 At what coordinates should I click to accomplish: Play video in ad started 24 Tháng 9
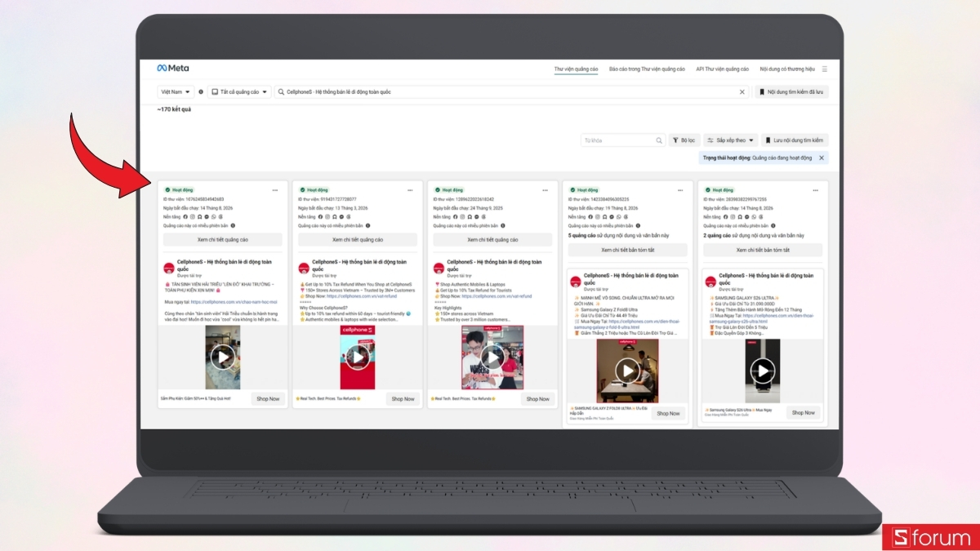pos(492,358)
